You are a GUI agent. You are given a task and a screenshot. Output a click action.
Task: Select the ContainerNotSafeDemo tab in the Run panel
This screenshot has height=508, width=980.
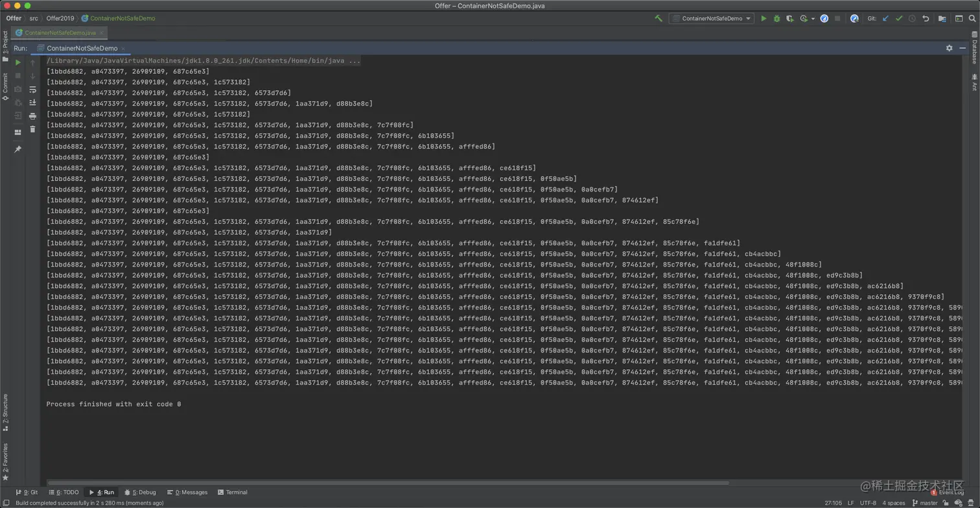click(x=82, y=48)
